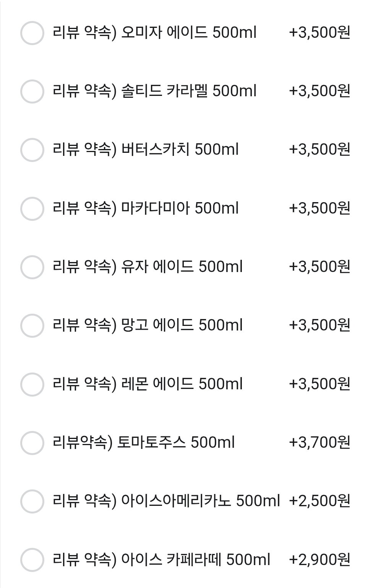Image resolution: width=371 pixels, height=588 pixels.
Task: Choose the 아이스아메리카노 500ml radio button
Action: coord(32,501)
